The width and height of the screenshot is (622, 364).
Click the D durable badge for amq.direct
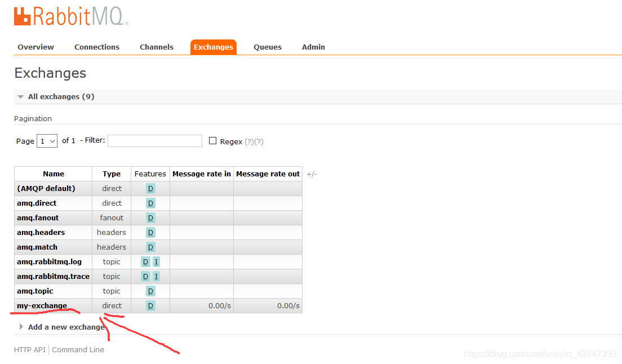150,203
